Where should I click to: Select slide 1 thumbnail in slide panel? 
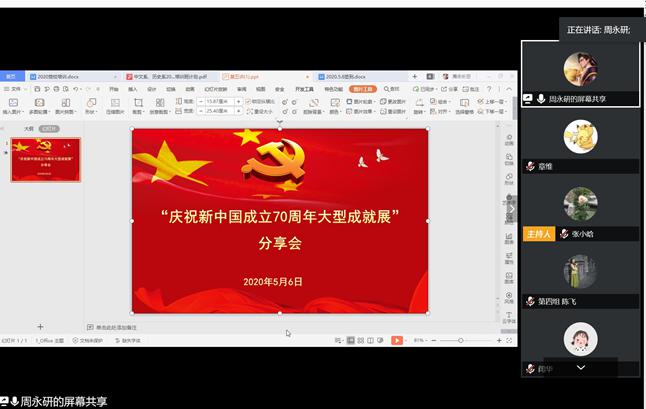pyautogui.click(x=46, y=160)
